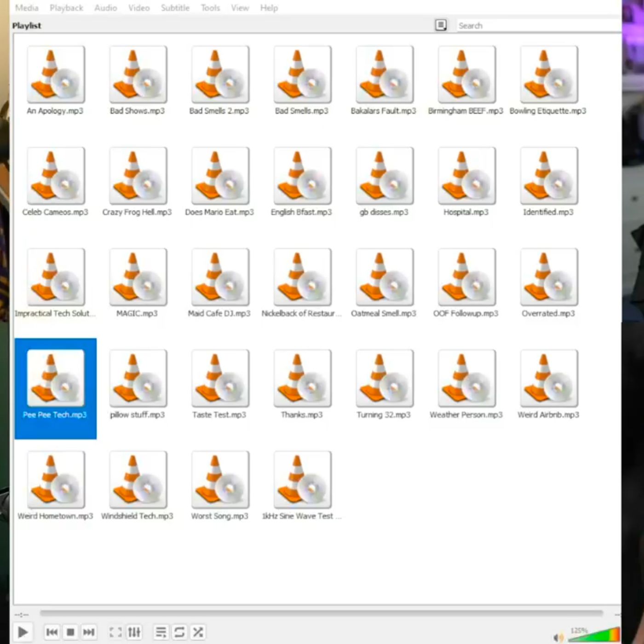The height and width of the screenshot is (644, 644).
Task: Skip to next track
Action: tap(89, 632)
